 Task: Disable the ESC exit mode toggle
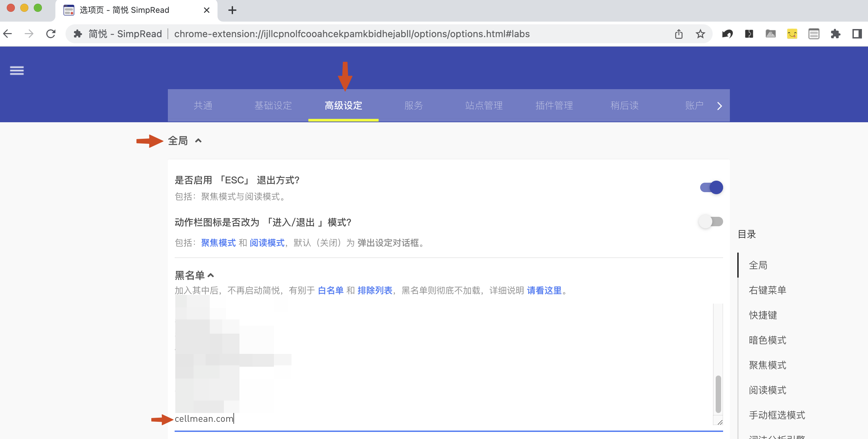point(712,187)
